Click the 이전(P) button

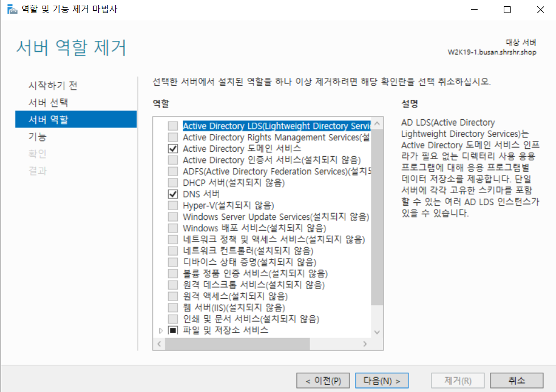pyautogui.click(x=323, y=381)
